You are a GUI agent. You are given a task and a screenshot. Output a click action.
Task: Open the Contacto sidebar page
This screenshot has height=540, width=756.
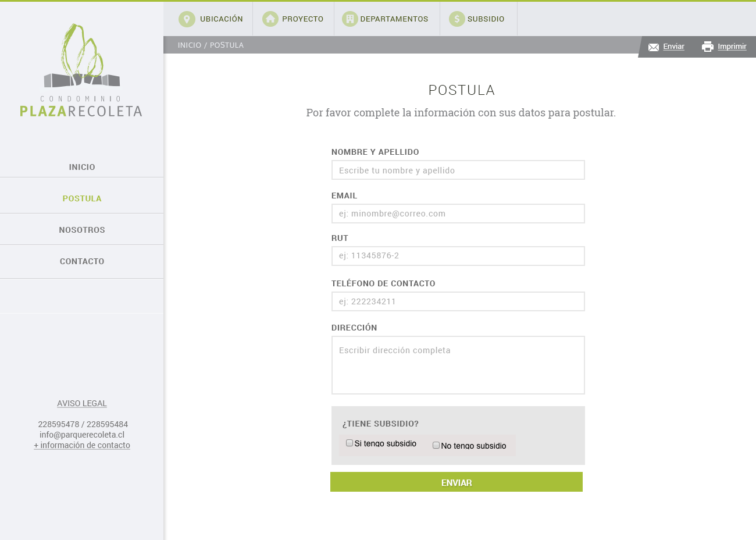click(x=82, y=261)
